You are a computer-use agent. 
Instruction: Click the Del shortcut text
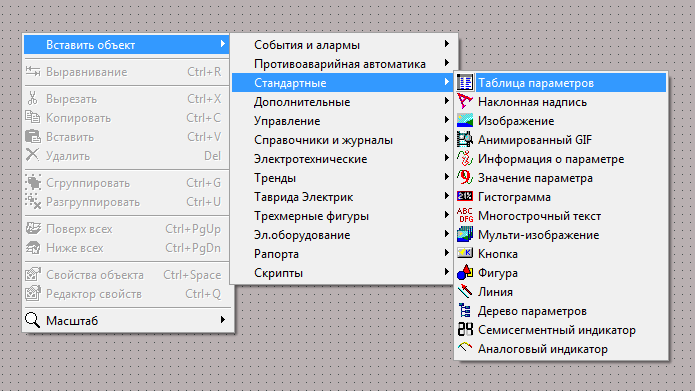[212, 156]
